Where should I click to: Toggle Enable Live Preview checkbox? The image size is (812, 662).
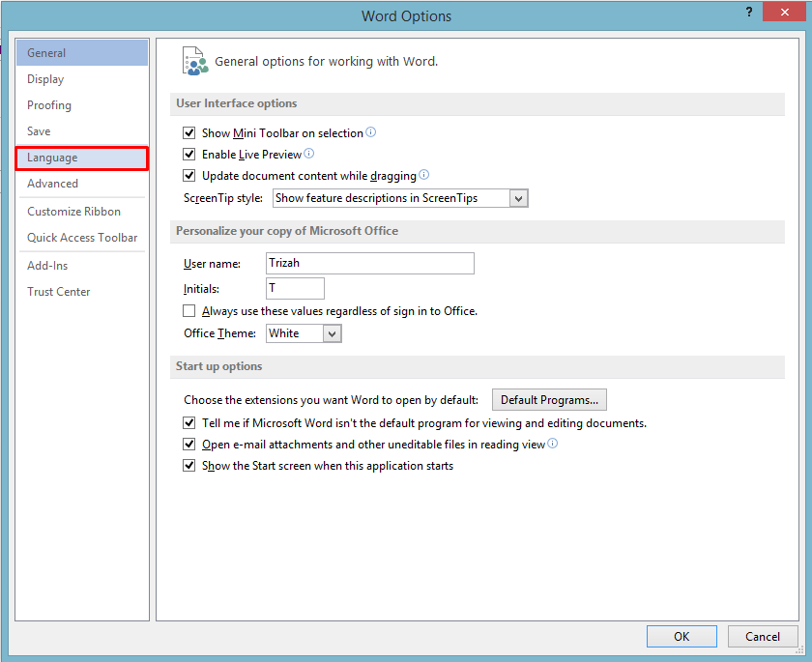coord(189,155)
